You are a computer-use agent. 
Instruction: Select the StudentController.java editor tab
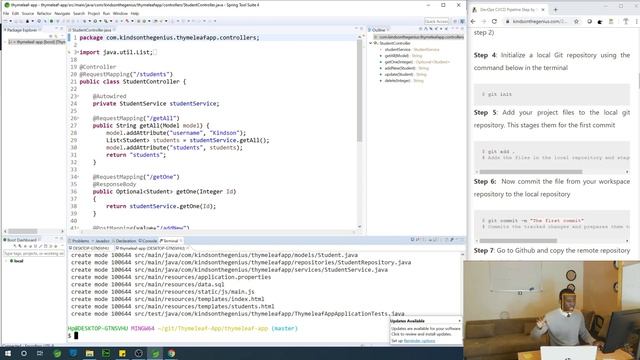(x=91, y=30)
